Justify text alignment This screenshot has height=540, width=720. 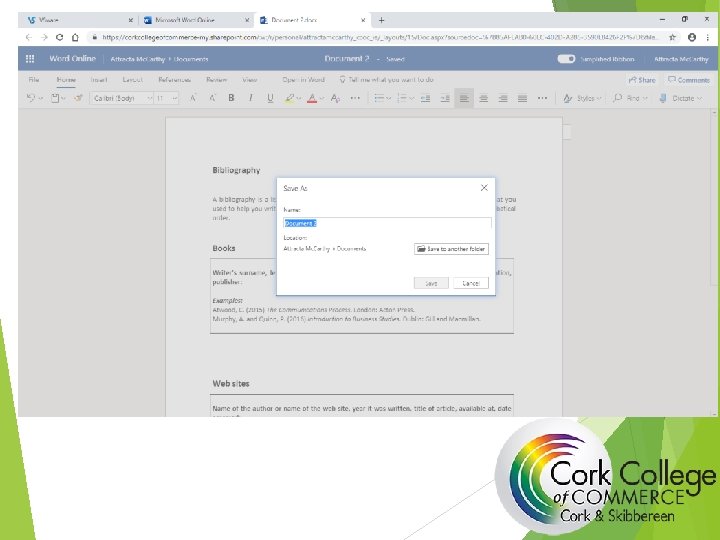(x=522, y=98)
